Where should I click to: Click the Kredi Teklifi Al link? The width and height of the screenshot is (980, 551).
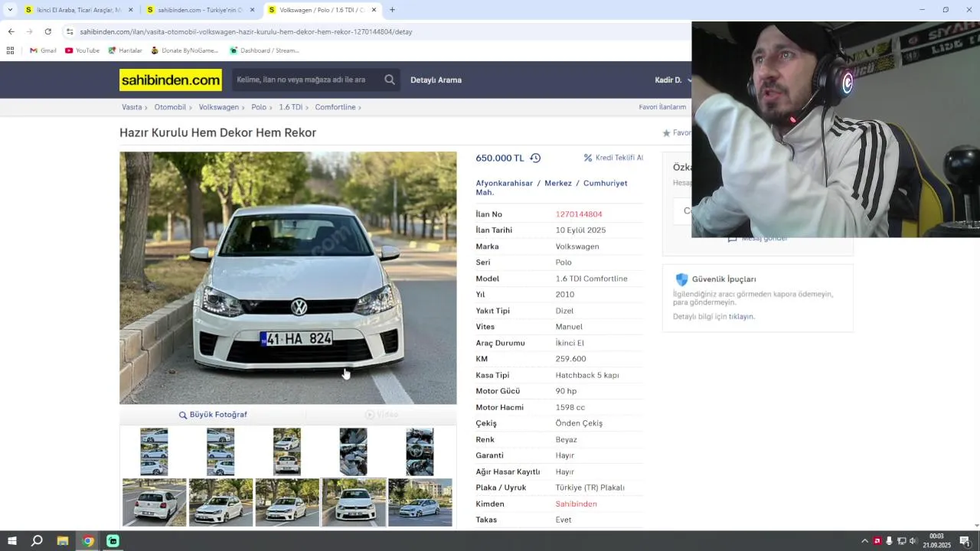pyautogui.click(x=619, y=158)
